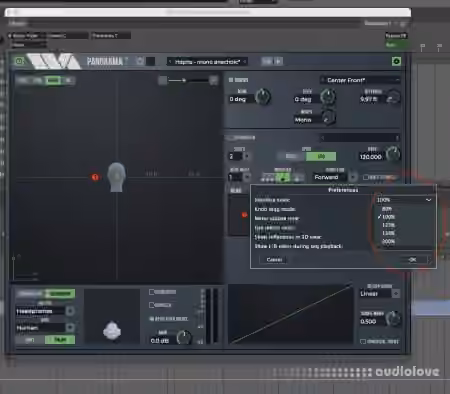Select '125%' from the interface size list
The height and width of the screenshot is (394, 450).
point(388,225)
